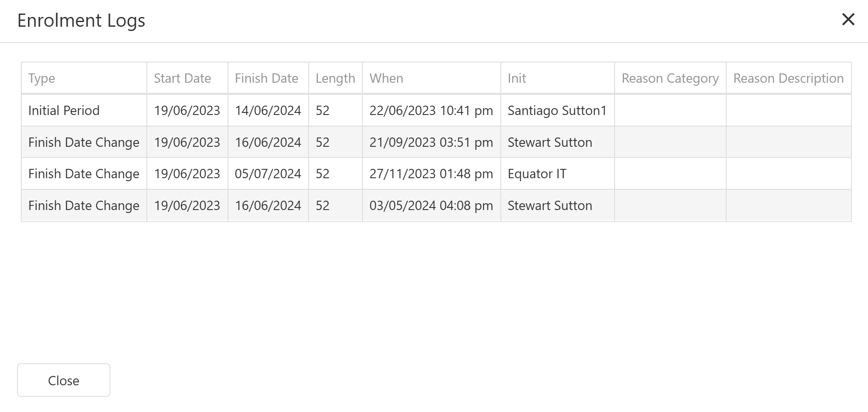Click the Length column header
The width and height of the screenshot is (868, 412).
[335, 78]
